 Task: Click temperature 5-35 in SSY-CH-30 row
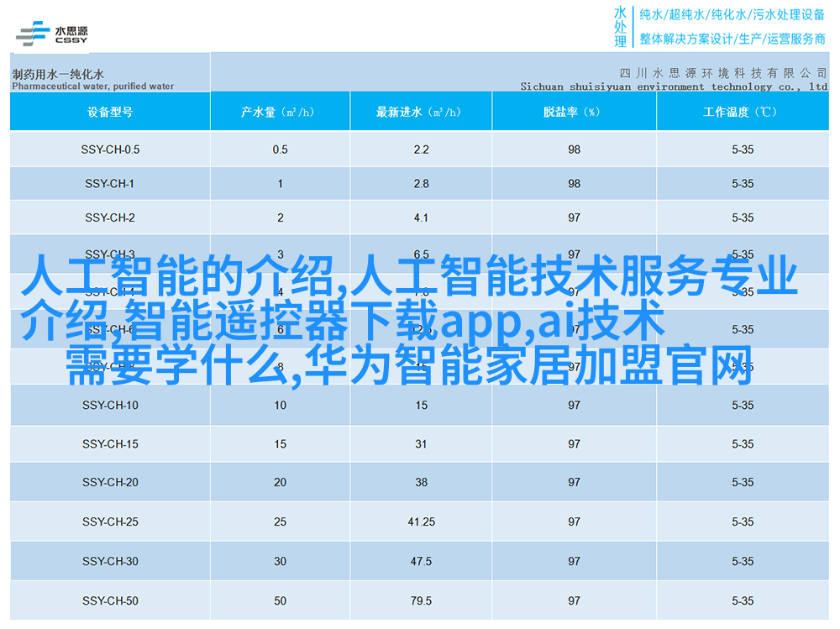coord(743,562)
